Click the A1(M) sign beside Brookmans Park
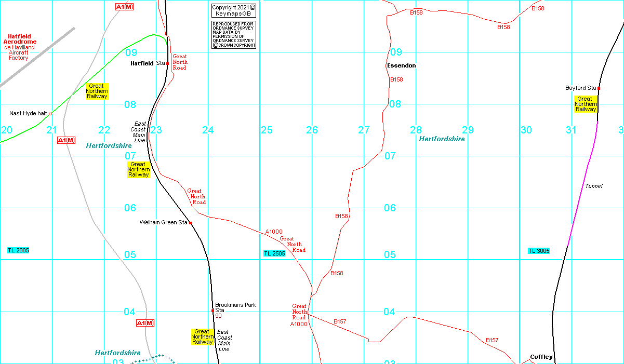The image size is (624, 364). click(x=145, y=323)
